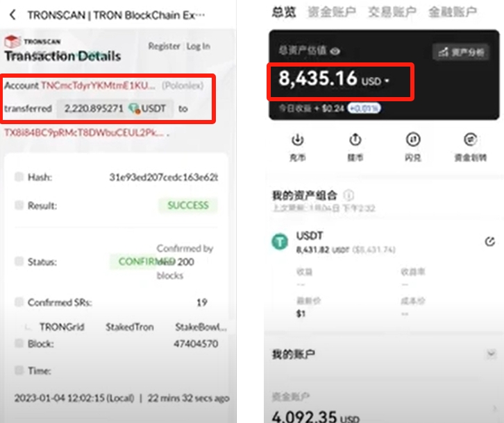Click info icon beside 我的资产组合
This screenshot has height=423, width=504.
coord(348,195)
